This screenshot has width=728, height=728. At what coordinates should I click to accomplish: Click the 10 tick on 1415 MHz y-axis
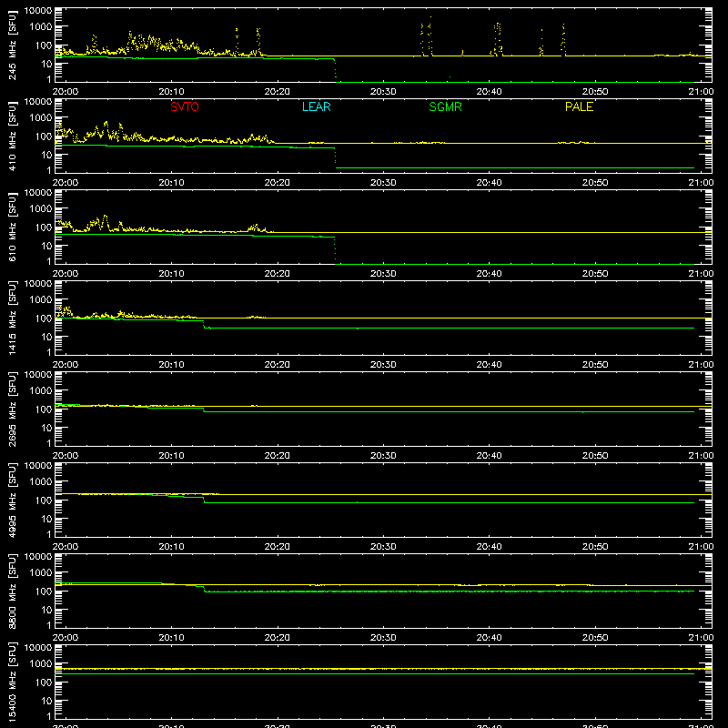point(46,337)
